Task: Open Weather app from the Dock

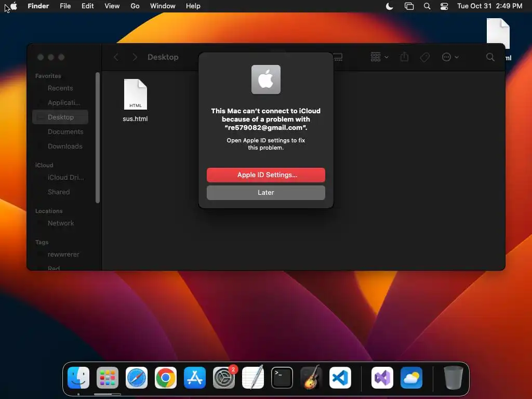Action: point(411,378)
